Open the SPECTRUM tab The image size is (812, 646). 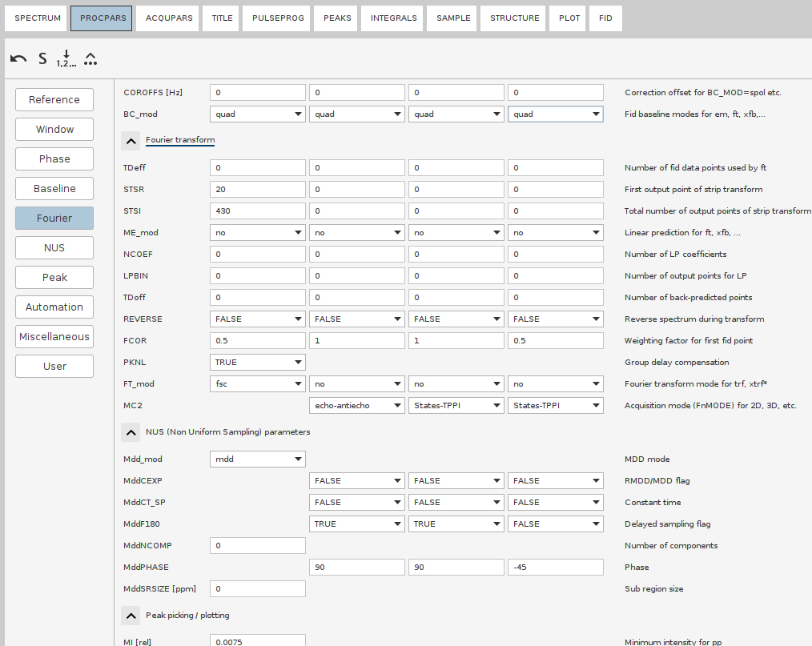tap(35, 18)
